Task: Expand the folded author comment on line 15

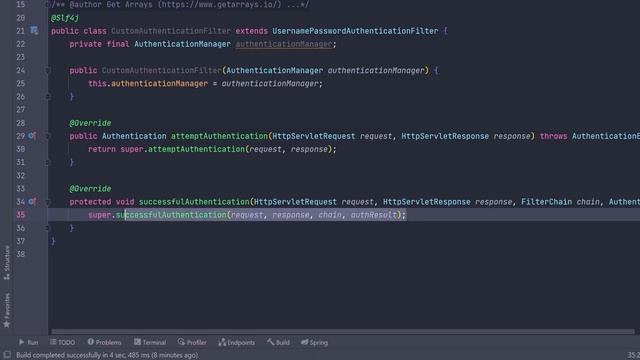Action: pyautogui.click(x=47, y=4)
